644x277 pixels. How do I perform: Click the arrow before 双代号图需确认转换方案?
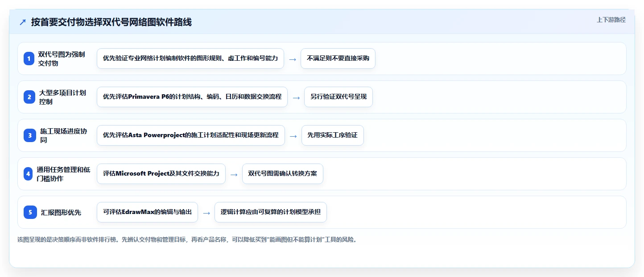(234, 174)
